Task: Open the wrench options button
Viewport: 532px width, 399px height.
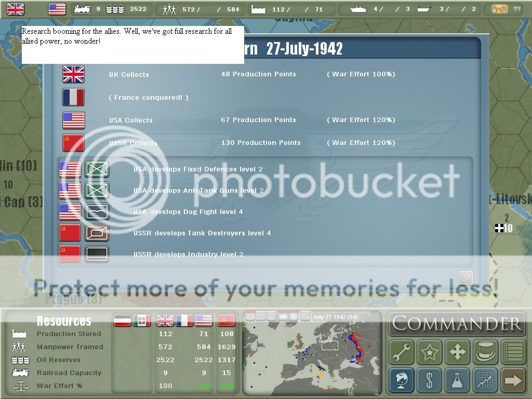Action: pyautogui.click(x=402, y=352)
